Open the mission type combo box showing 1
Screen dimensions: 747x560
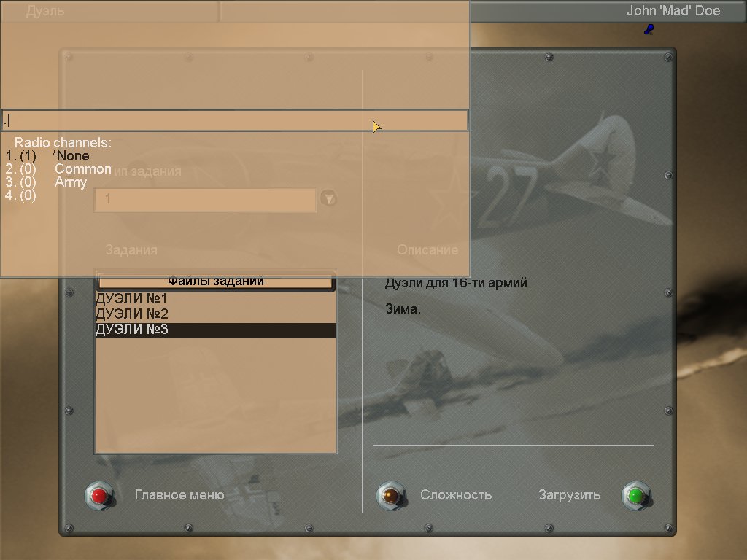(x=205, y=199)
